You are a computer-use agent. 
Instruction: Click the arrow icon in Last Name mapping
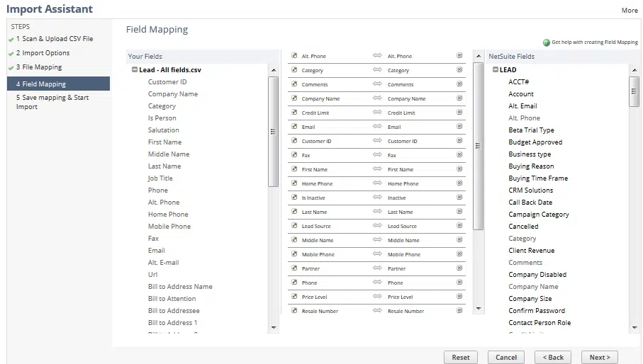pyautogui.click(x=377, y=211)
